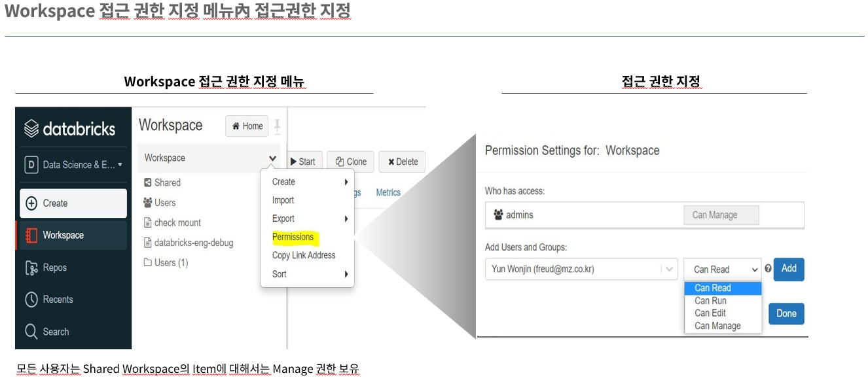Click the Search magnifier icon
The height and width of the screenshot is (382, 868).
pyautogui.click(x=31, y=332)
